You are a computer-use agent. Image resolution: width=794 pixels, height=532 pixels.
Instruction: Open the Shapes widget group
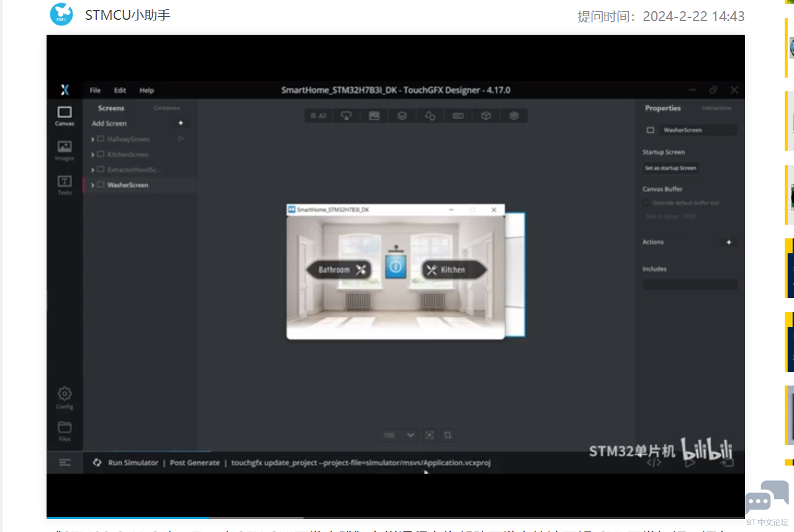coord(430,115)
